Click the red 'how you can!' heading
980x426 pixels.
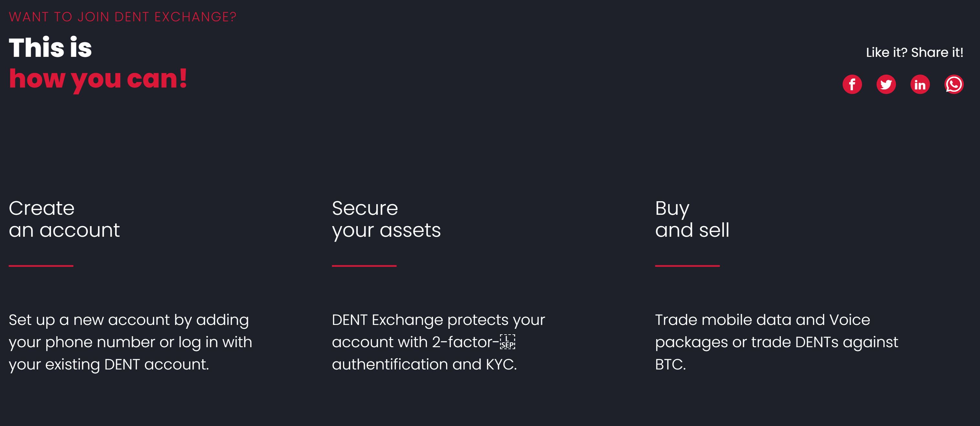(98, 79)
